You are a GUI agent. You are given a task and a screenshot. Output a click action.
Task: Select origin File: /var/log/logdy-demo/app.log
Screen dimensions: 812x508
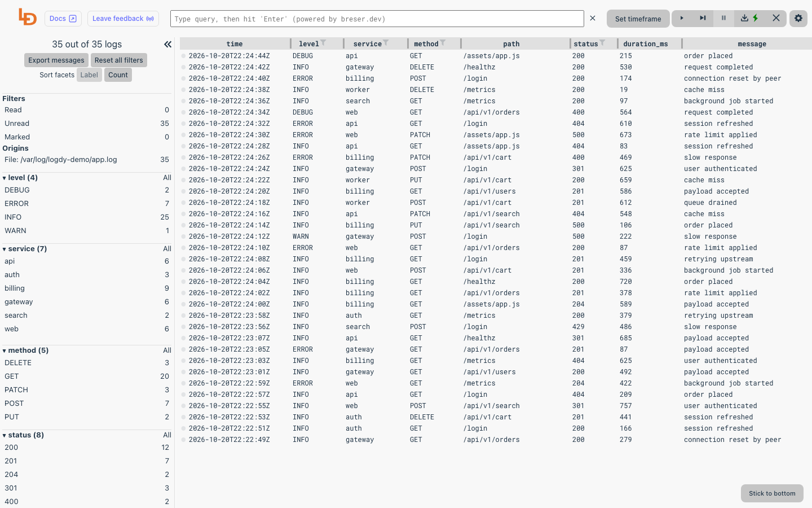click(x=87, y=160)
